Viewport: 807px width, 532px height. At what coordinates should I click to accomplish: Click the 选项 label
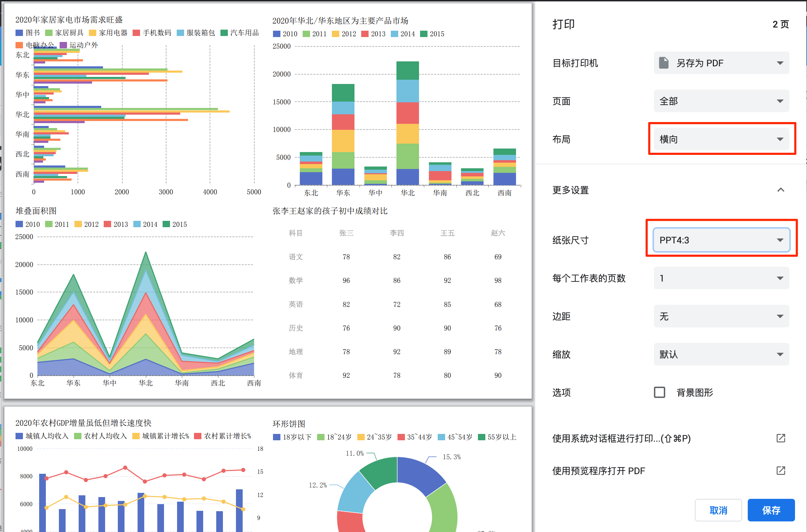tap(561, 392)
